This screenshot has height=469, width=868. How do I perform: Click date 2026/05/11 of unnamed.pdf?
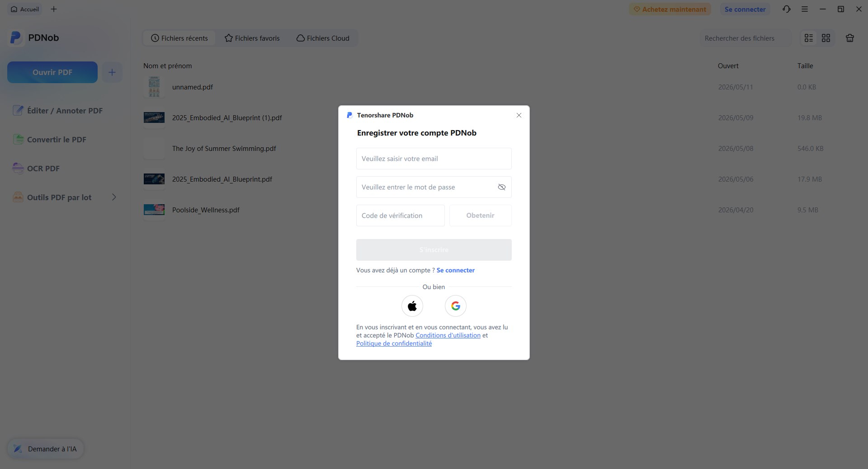pyautogui.click(x=736, y=87)
